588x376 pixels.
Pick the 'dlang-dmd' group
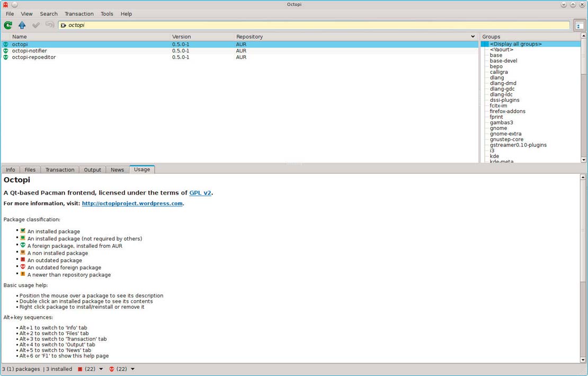click(x=503, y=83)
